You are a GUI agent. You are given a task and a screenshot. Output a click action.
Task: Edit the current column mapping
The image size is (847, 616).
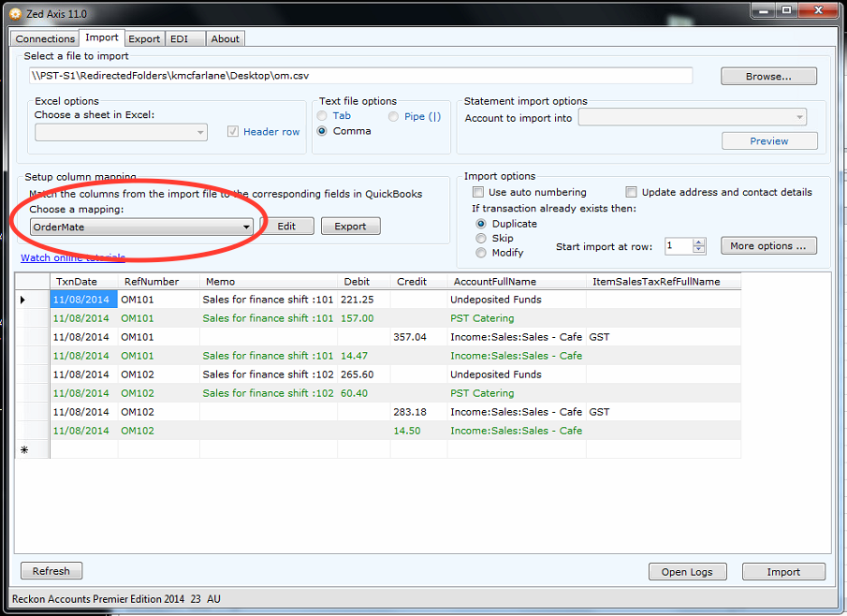(289, 226)
